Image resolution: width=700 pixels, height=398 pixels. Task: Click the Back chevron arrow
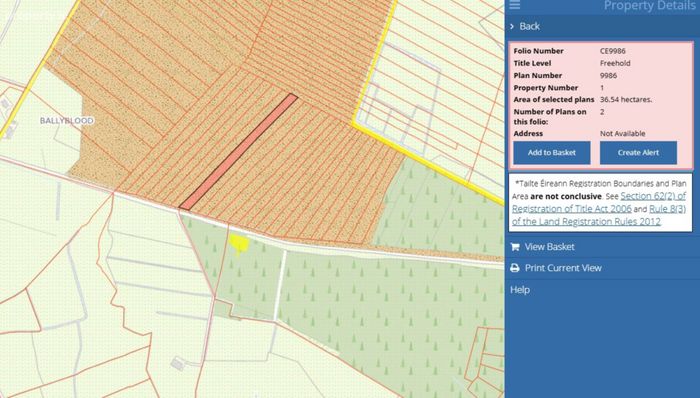(x=512, y=27)
